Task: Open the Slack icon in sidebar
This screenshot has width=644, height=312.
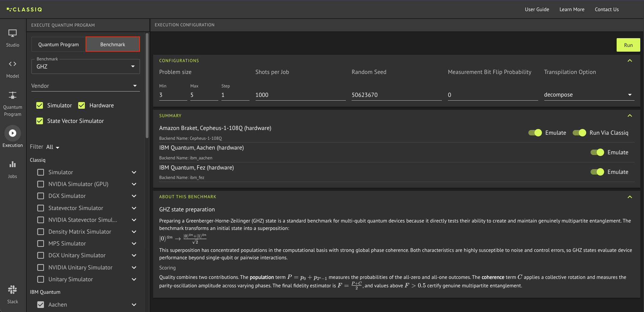Action: 13,289
